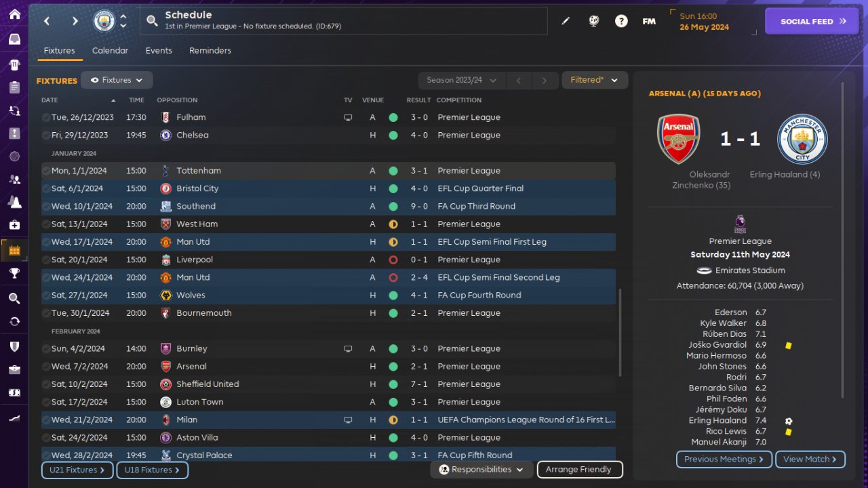Expand the Season 2023/24 dropdown
868x488 pixels.
461,80
